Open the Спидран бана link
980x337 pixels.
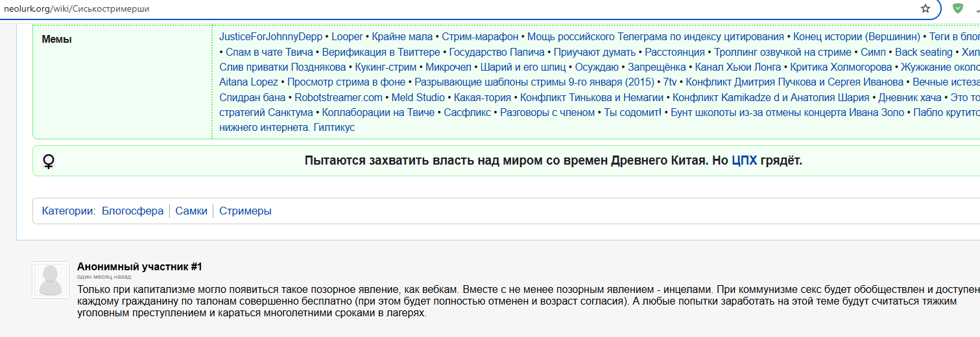pyautogui.click(x=252, y=98)
